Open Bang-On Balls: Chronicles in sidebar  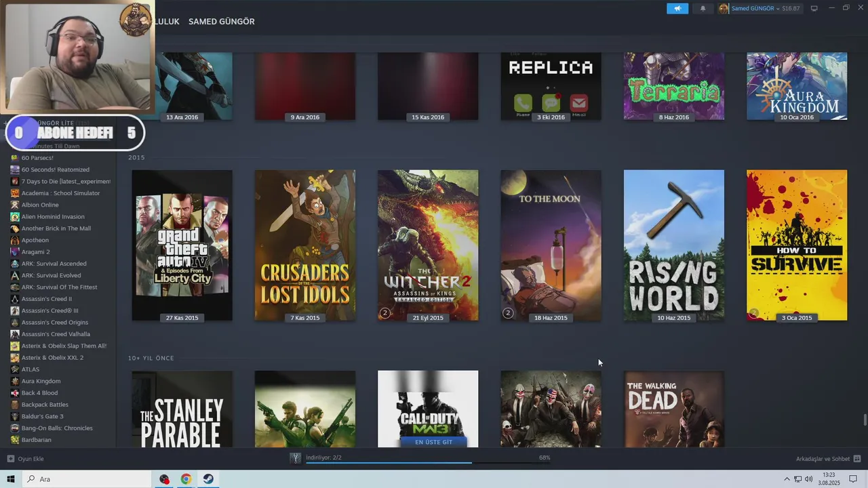pyautogui.click(x=57, y=428)
